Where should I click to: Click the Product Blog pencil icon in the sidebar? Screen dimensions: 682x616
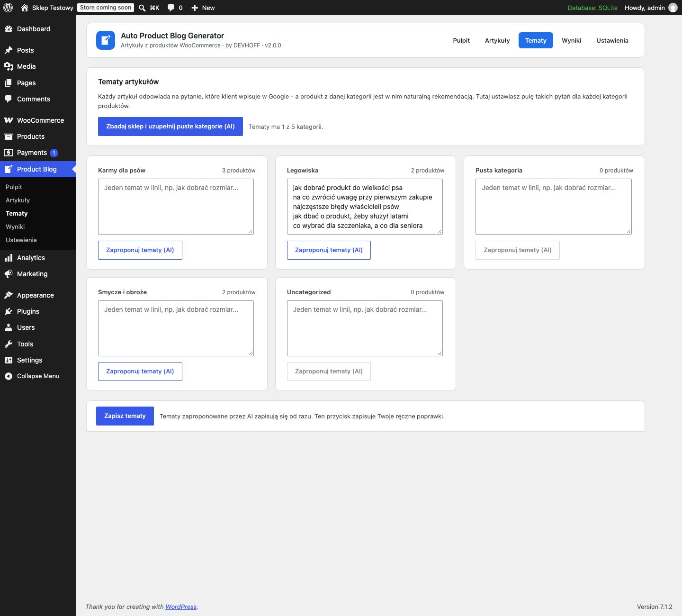tap(9, 169)
